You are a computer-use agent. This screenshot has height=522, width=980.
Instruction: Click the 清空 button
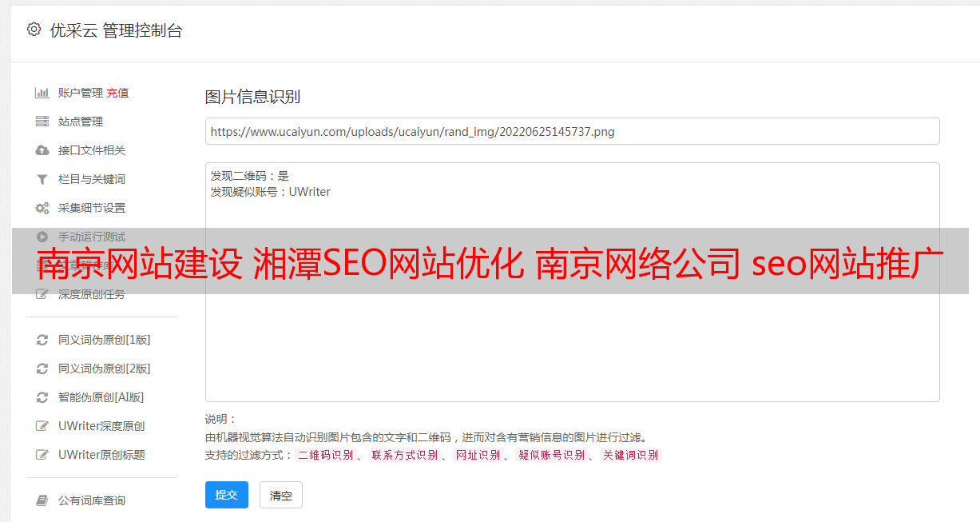pyautogui.click(x=281, y=495)
